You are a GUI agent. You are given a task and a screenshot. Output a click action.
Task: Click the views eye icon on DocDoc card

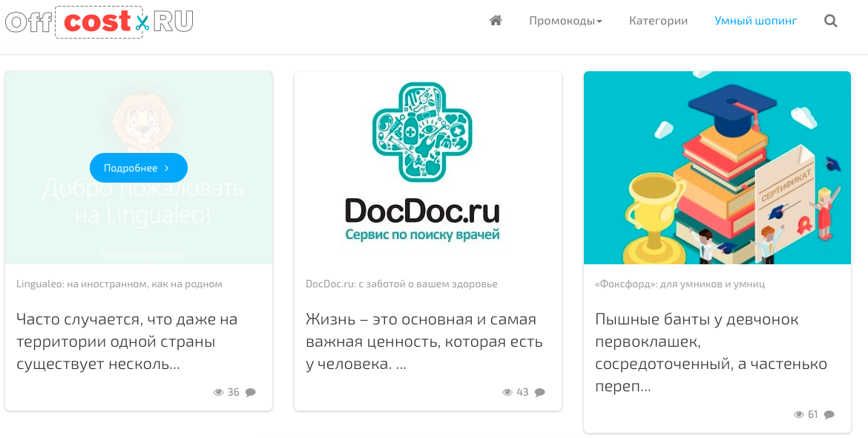pos(507,392)
